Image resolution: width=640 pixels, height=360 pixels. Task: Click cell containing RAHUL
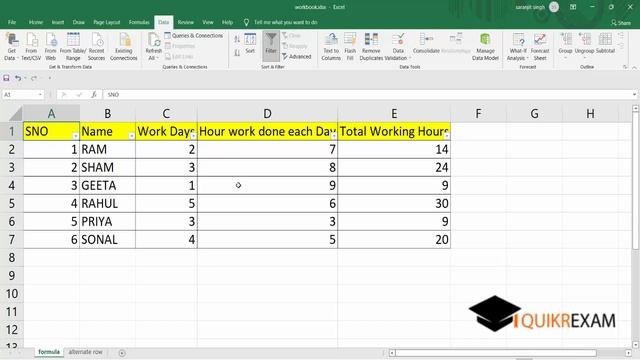(107, 203)
